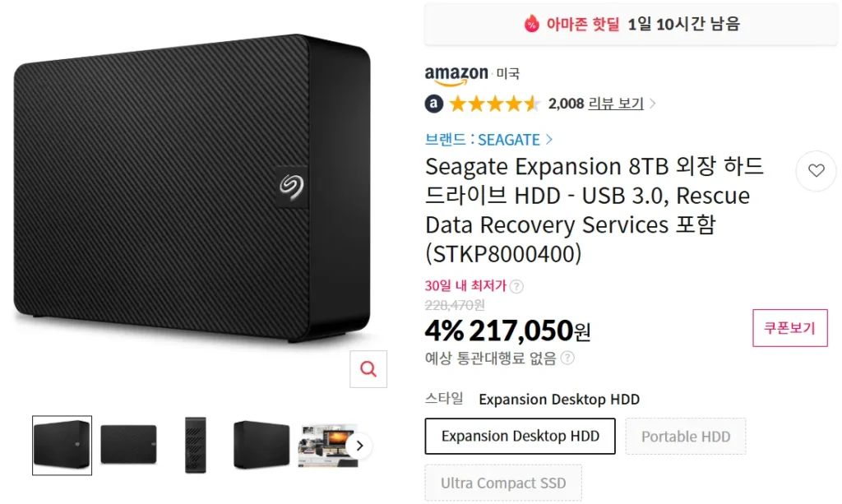842x504 pixels.
Task: Select the first product thumbnail
Action: coord(62,444)
